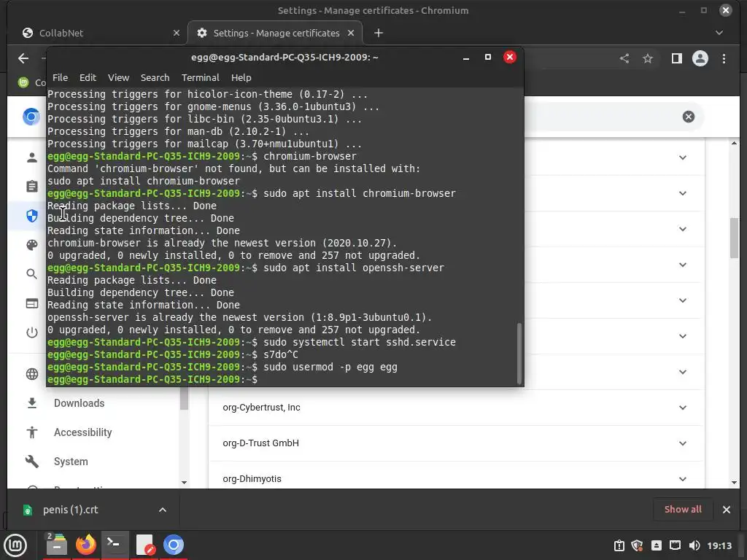Screen dimensions: 747x560
Task: Open Chromium's three-dot menu
Action: click(x=724, y=58)
